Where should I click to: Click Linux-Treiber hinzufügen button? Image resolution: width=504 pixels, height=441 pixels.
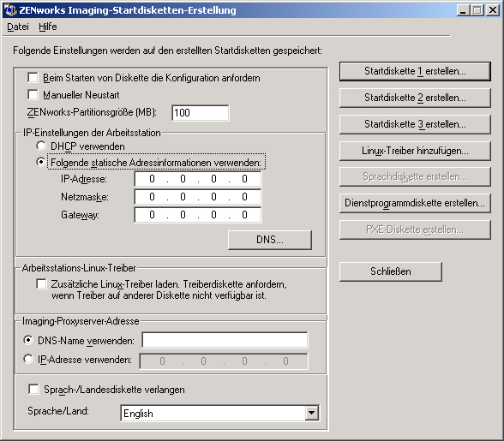(415, 151)
